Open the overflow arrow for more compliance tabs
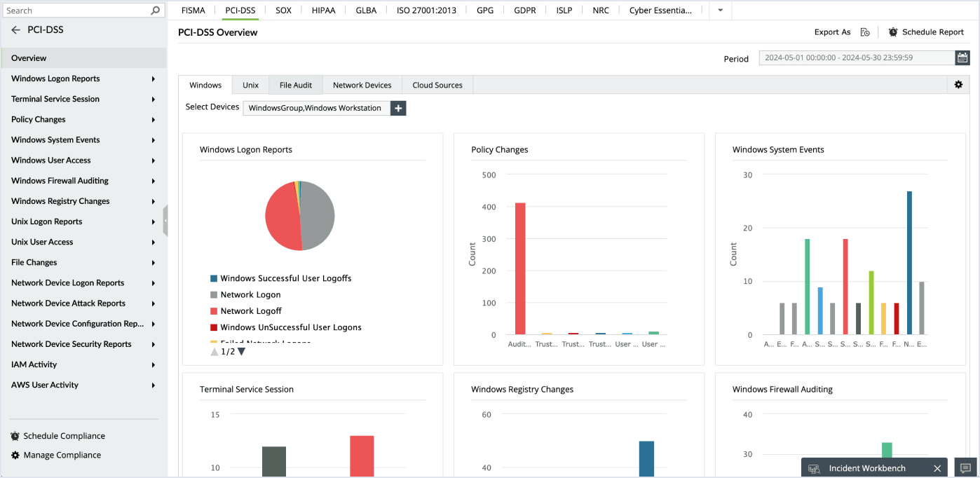 tap(719, 10)
